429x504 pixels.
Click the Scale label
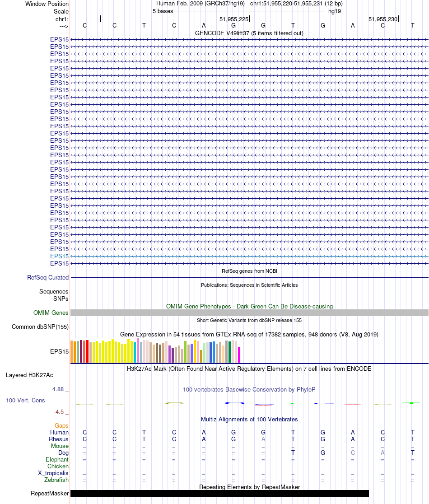coord(61,12)
